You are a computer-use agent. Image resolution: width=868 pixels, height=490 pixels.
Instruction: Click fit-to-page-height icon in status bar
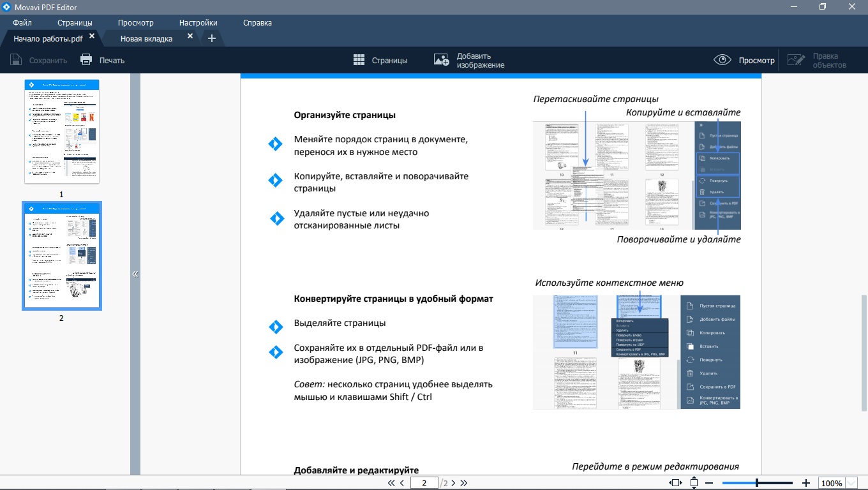pyautogui.click(x=694, y=483)
